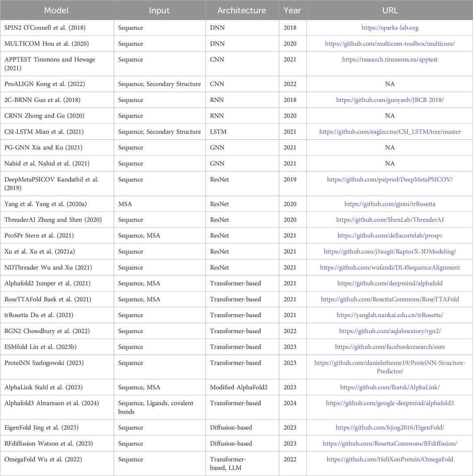Open the gjoni/trRosetta GitHub link

[390, 204]
